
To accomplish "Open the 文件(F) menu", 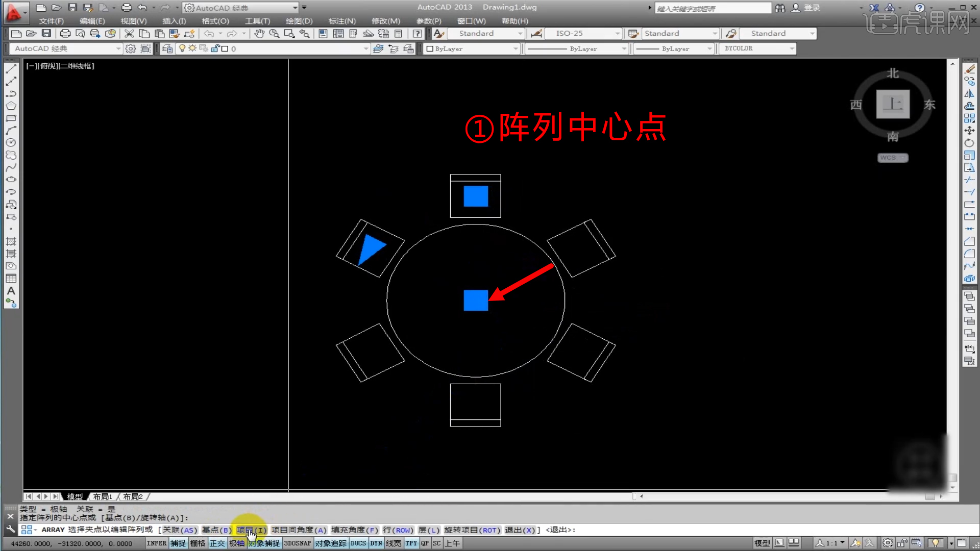I will click(52, 21).
